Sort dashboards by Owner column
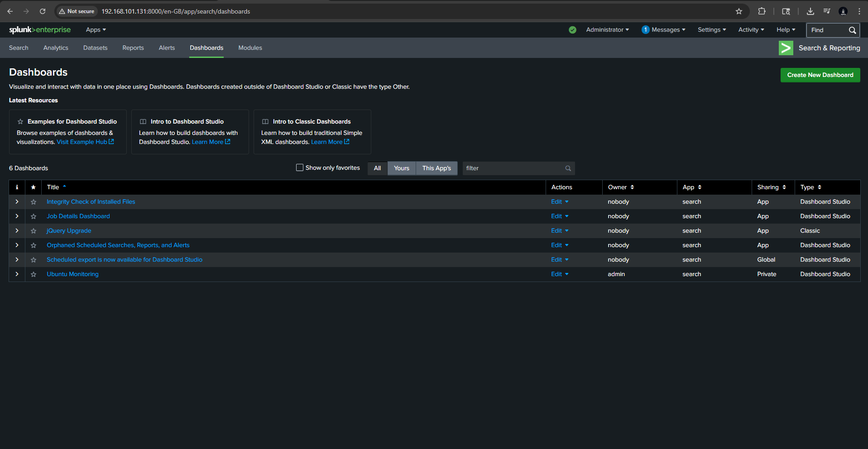This screenshot has width=868, height=449. click(621, 187)
